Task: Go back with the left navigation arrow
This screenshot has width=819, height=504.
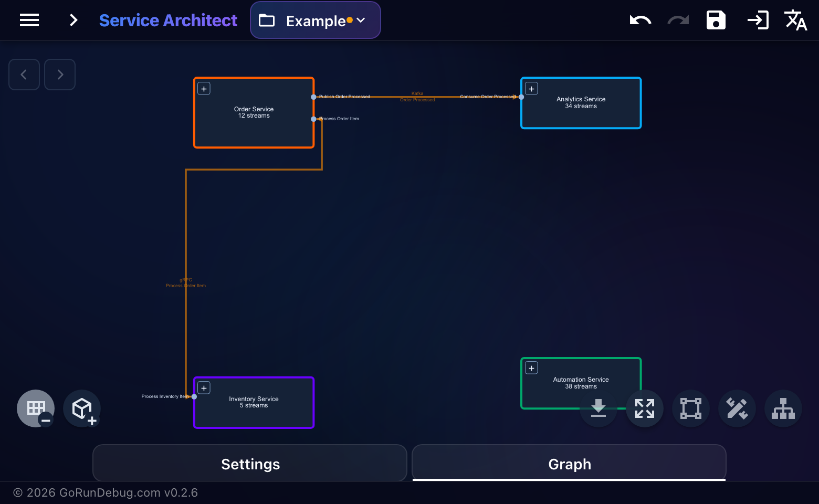Action: pyautogui.click(x=24, y=75)
